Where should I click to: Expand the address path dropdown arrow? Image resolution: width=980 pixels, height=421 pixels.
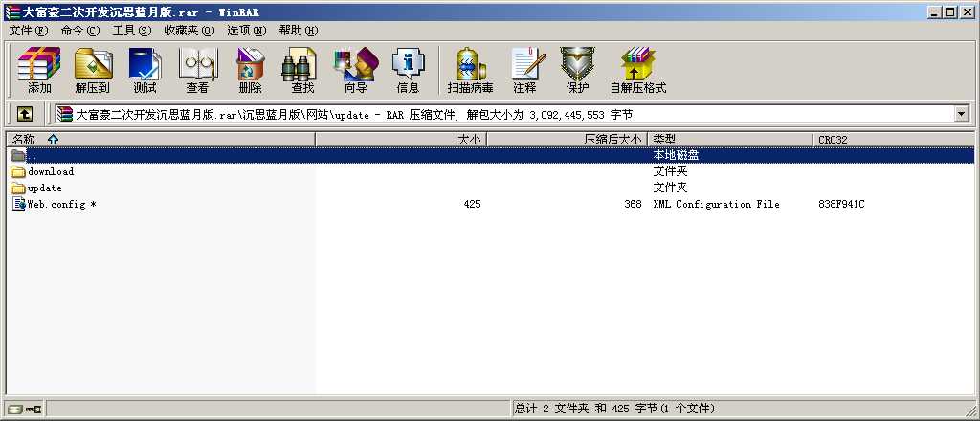[x=961, y=114]
